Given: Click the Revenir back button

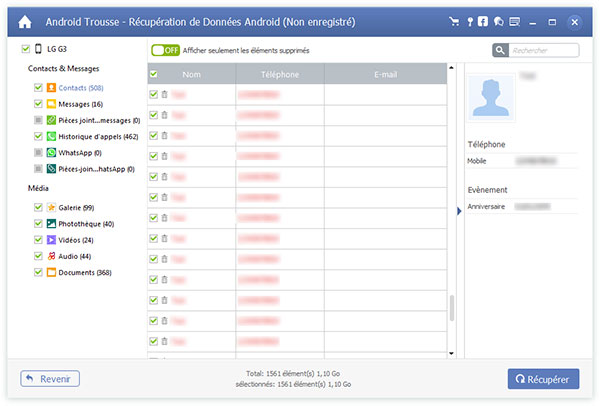Looking at the screenshot, I should 50,378.
